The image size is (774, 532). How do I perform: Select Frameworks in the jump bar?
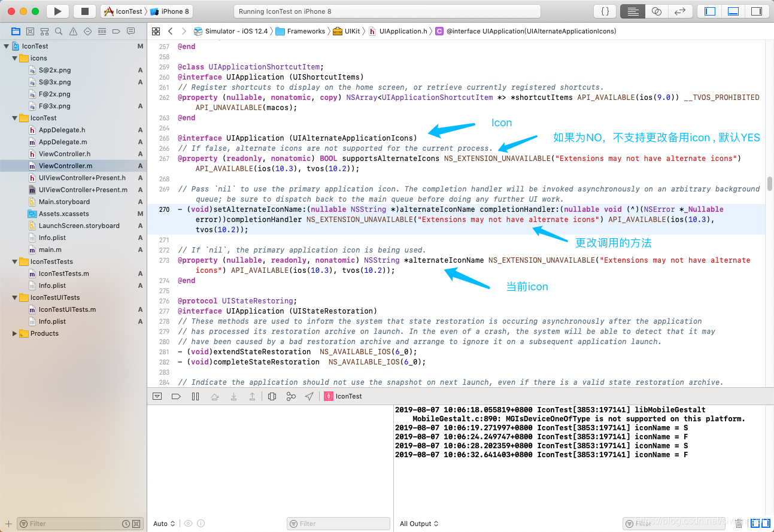coord(301,31)
